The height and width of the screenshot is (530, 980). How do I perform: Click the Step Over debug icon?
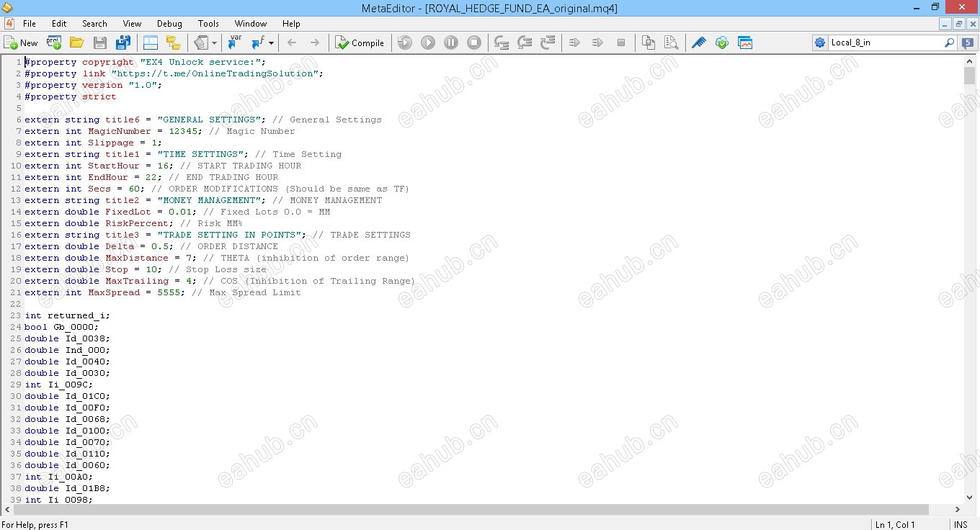point(525,42)
